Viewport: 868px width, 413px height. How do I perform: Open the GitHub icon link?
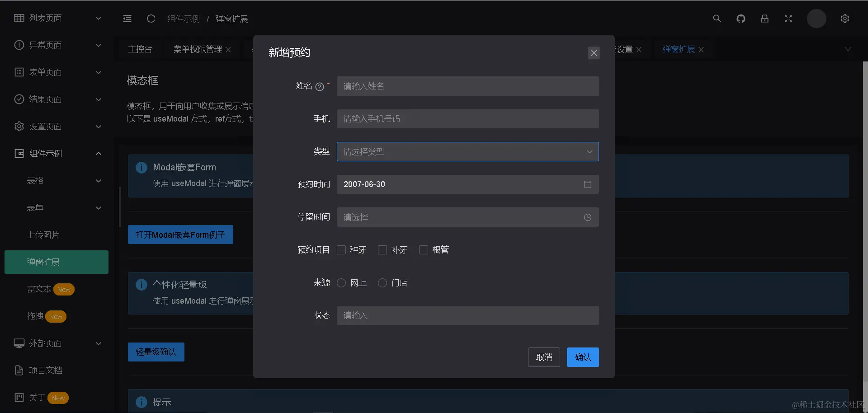pos(741,19)
